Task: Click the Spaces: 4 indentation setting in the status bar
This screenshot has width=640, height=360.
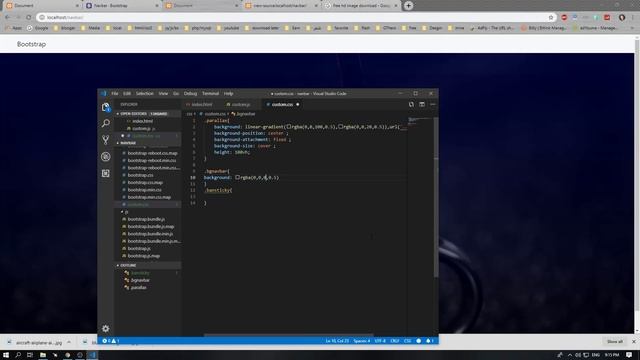Action: [x=362, y=341]
